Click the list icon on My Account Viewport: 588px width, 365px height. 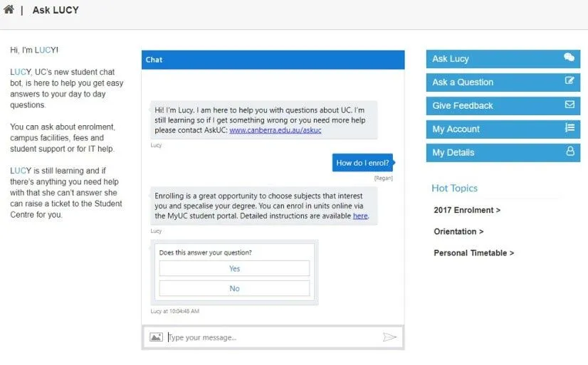coord(569,127)
